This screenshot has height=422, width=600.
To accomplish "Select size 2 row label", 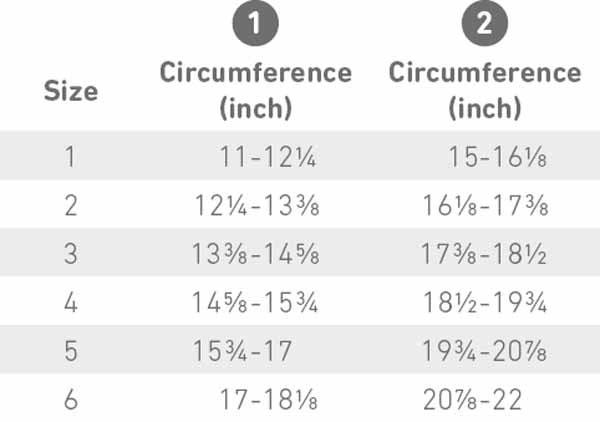I will pyautogui.click(x=71, y=205).
